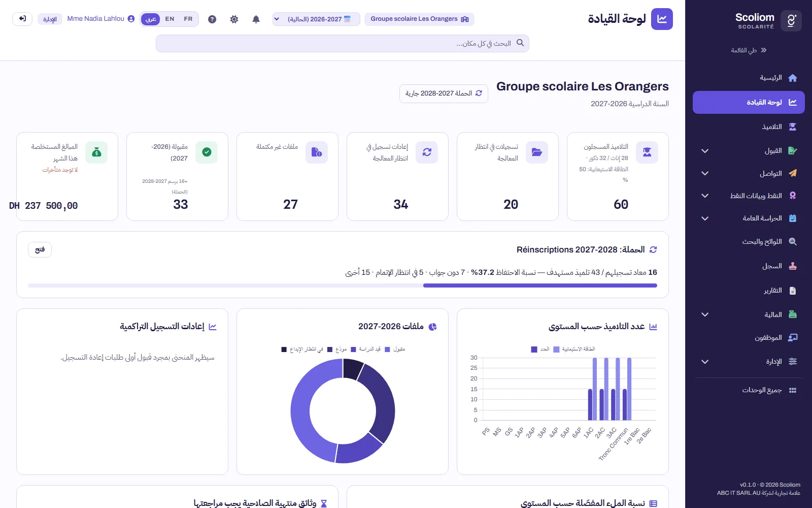Click the الرئيسية home icon in sidebar

click(x=793, y=78)
